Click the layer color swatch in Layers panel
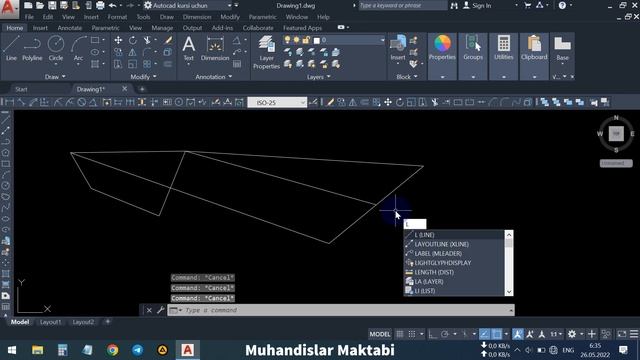The height and width of the screenshot is (360, 640). [x=317, y=40]
